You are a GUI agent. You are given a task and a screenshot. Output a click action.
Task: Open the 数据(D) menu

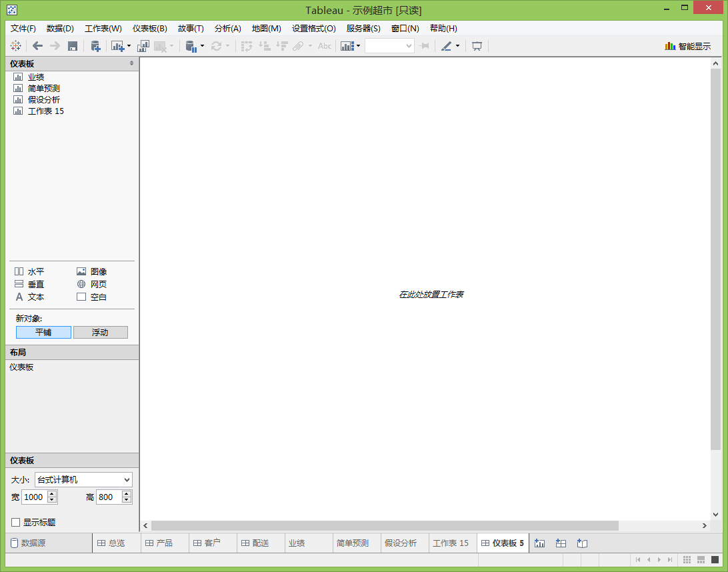60,28
